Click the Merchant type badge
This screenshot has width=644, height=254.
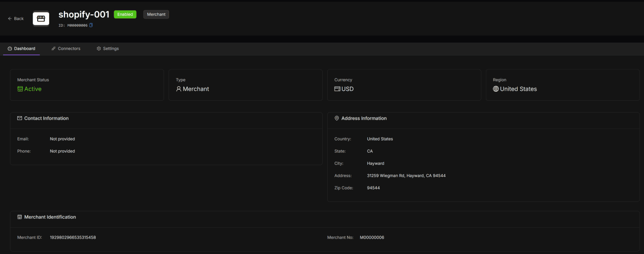pos(156,14)
